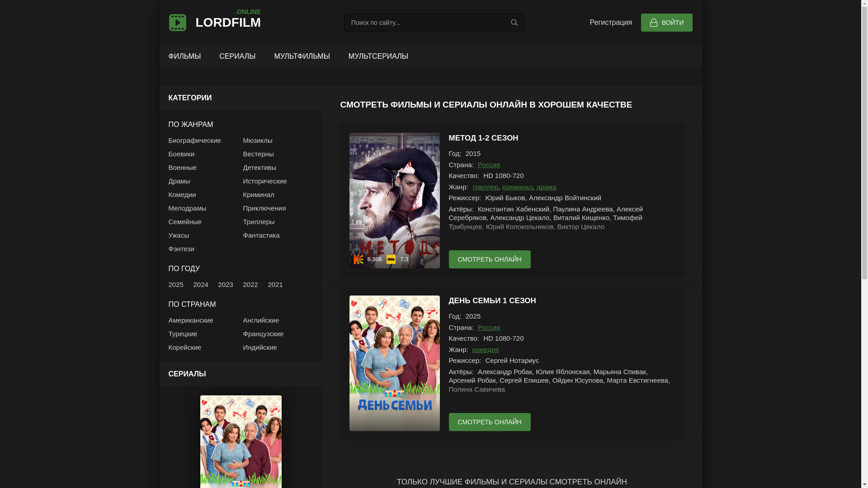868x488 pixels.
Task: Select the Триллеры genre category
Action: [259, 222]
